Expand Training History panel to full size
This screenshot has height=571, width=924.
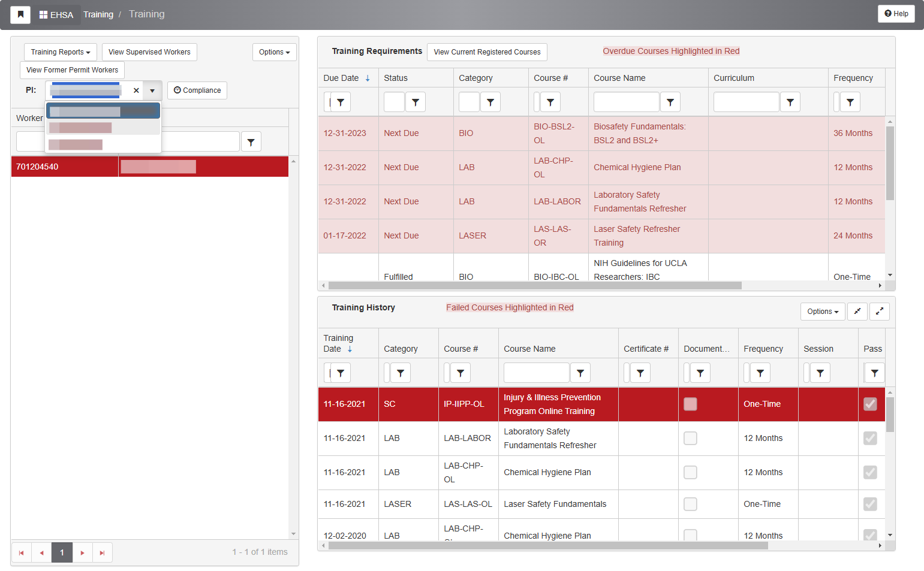point(880,312)
